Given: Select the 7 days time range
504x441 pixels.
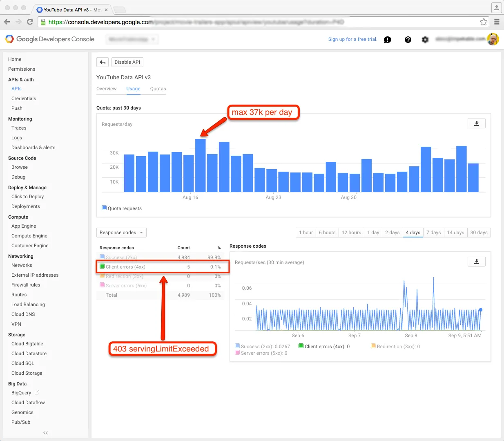Looking at the screenshot, I should (x=434, y=233).
